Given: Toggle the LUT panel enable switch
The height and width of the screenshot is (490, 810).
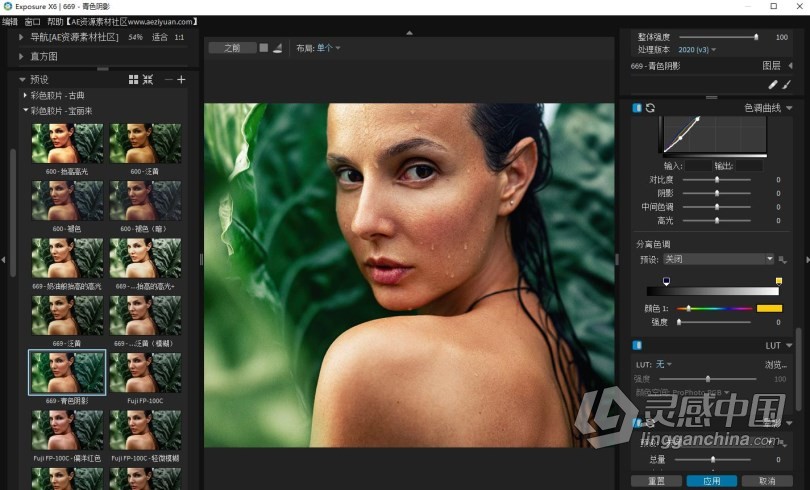Looking at the screenshot, I should (637, 345).
